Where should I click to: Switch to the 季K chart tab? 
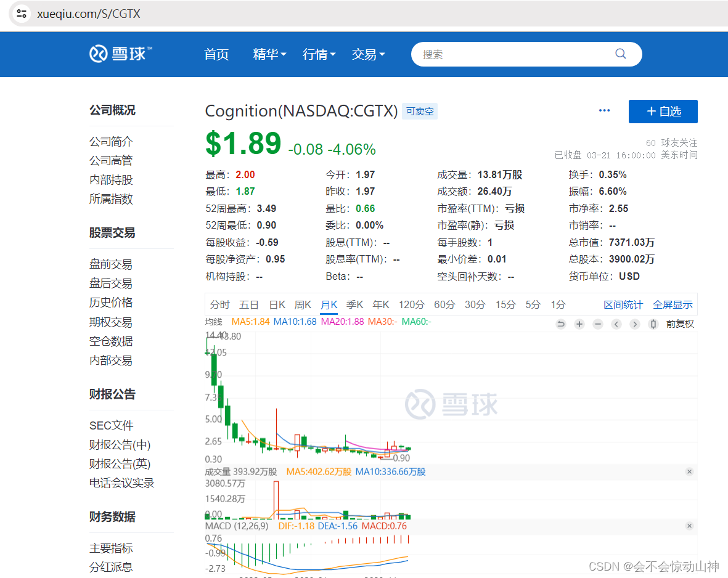click(354, 304)
